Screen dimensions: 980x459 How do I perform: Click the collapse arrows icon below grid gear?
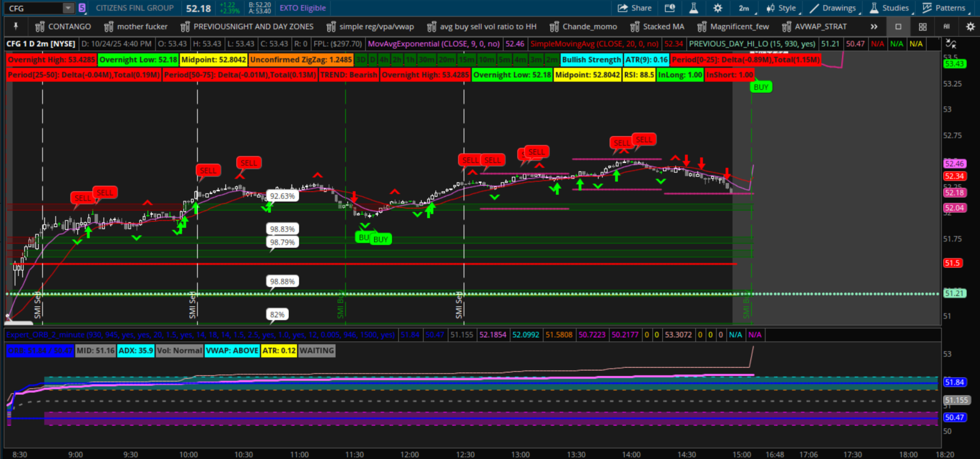point(951,44)
